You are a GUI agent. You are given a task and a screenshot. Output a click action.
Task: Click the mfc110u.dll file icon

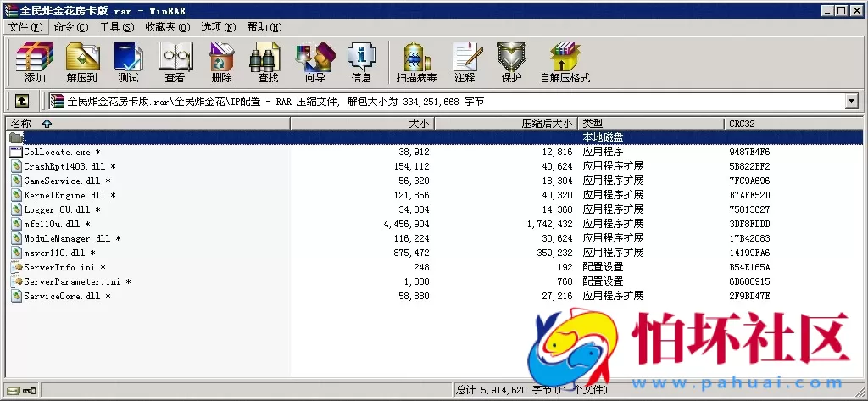click(16, 224)
